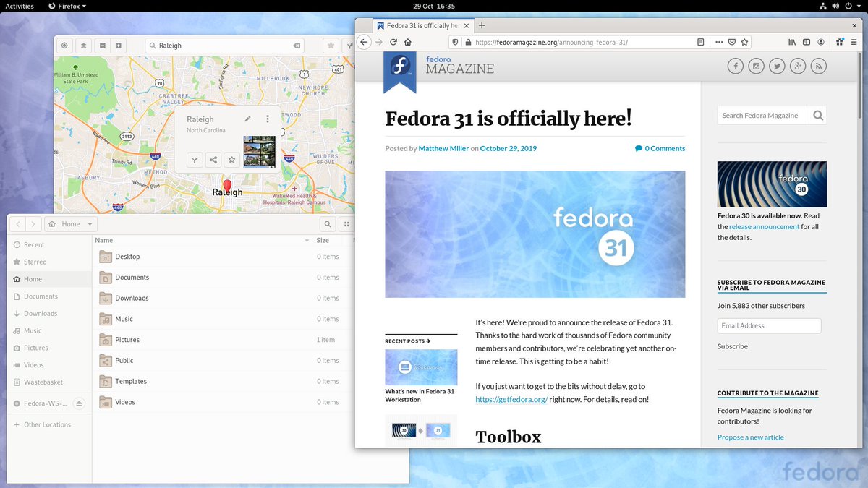Viewport: 868px width, 488px height.
Task: Open the getfedora.org link in article
Action: click(511, 399)
